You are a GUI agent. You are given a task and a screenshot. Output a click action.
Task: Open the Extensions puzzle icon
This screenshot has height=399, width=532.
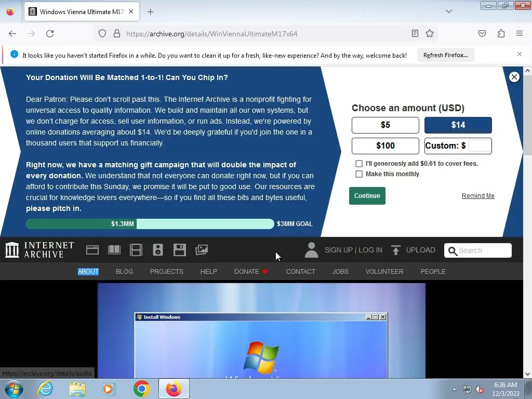click(x=501, y=33)
